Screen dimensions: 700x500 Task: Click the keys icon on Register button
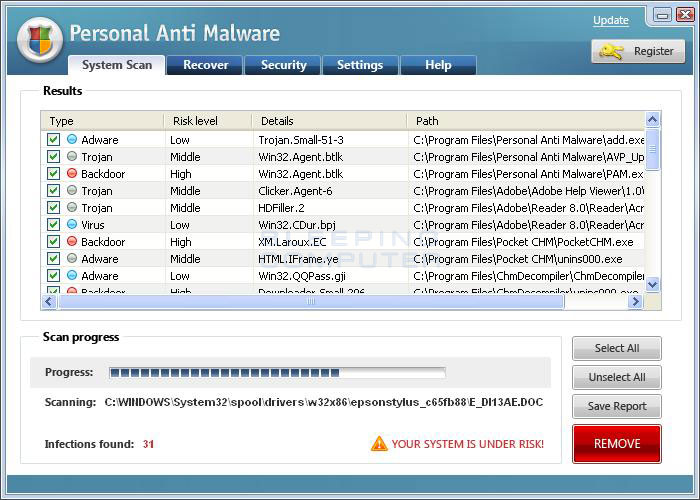click(x=611, y=51)
